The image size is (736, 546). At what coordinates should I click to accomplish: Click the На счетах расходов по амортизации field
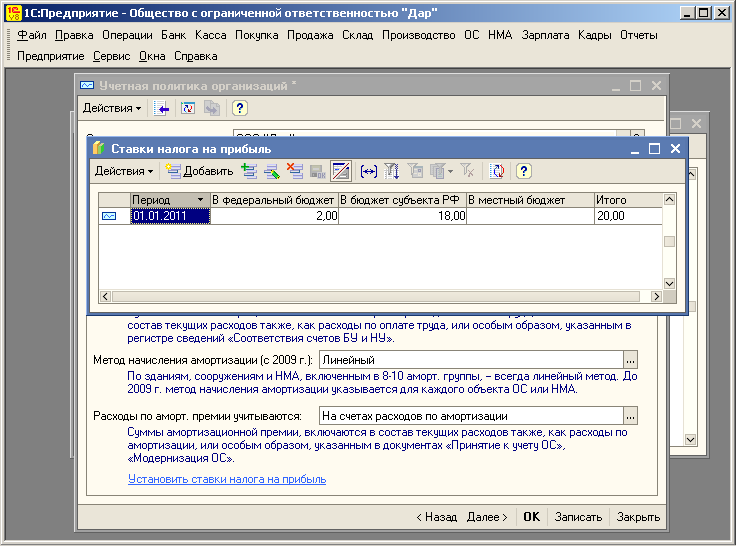coord(471,416)
